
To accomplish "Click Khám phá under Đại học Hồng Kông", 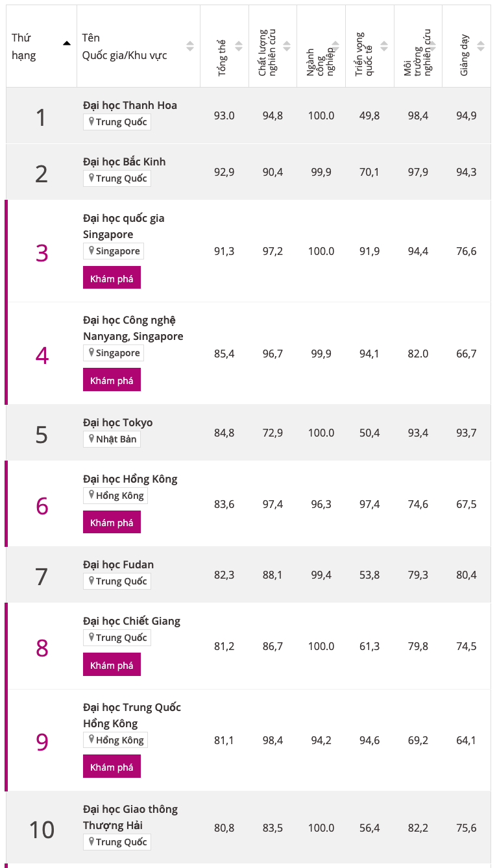I will coord(112,522).
